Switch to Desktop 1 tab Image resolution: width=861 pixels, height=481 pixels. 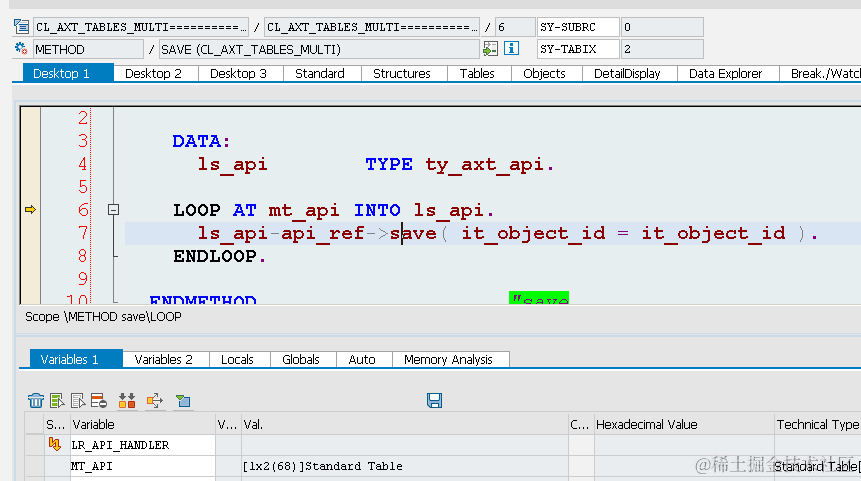68,73
